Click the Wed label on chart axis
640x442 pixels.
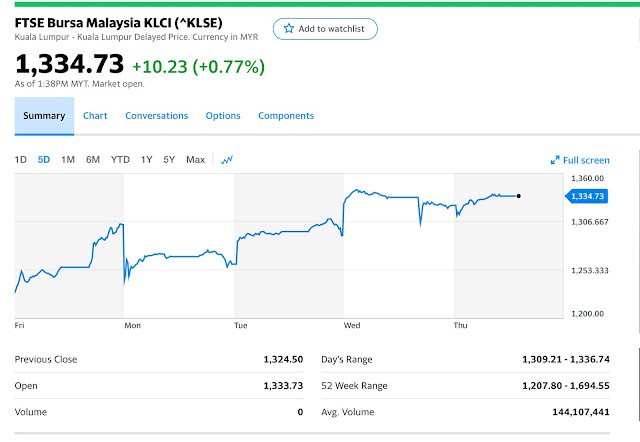pyautogui.click(x=352, y=325)
